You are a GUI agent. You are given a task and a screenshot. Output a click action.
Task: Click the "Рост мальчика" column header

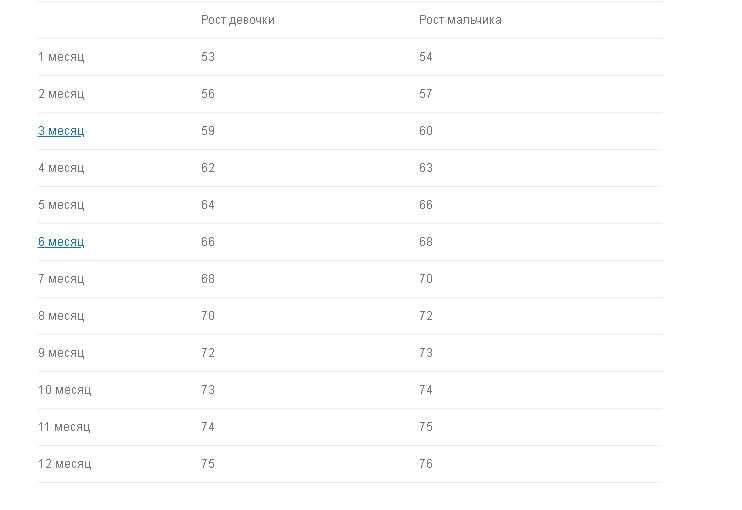(x=460, y=20)
